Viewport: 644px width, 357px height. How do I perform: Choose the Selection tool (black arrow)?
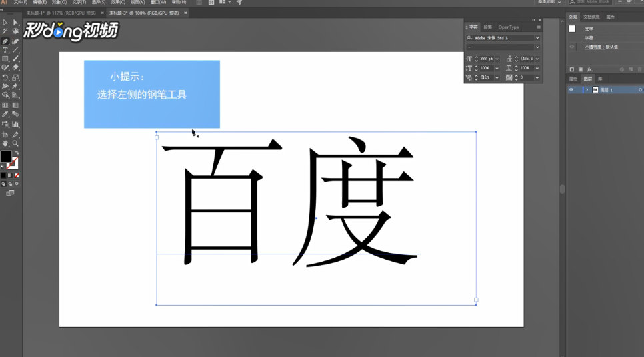(5, 23)
